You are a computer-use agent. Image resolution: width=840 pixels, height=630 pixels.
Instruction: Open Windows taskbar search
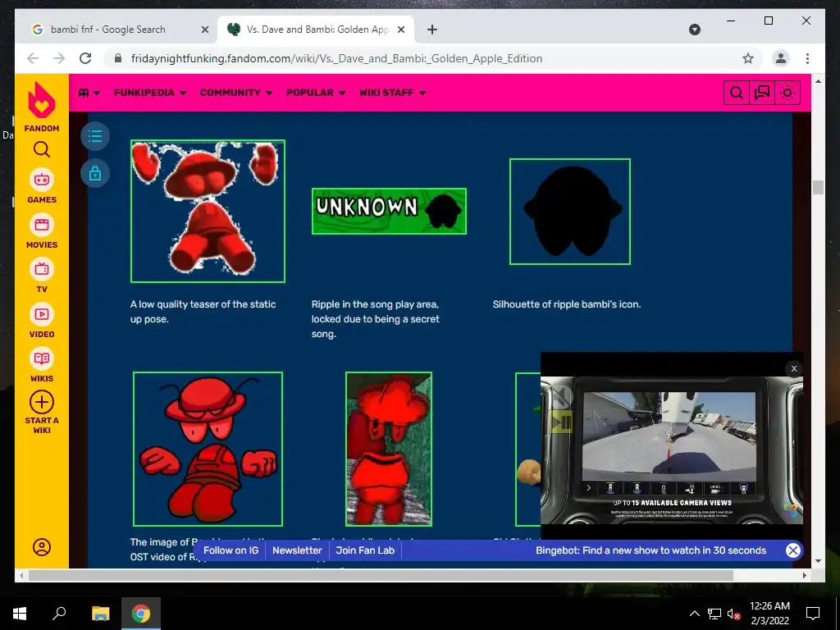59,613
